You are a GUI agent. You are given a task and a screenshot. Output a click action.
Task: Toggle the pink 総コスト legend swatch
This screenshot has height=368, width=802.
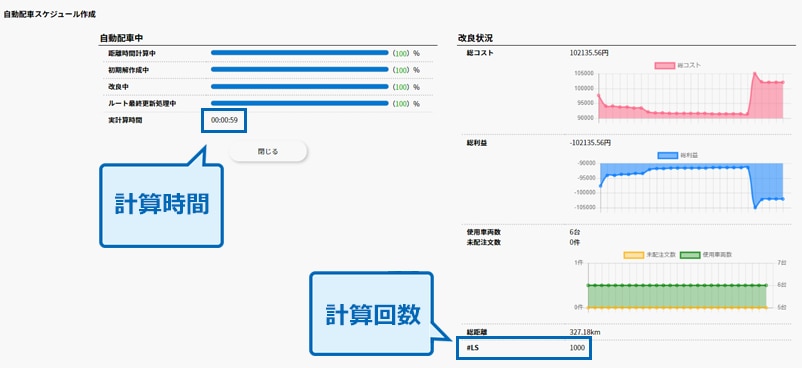coord(665,66)
